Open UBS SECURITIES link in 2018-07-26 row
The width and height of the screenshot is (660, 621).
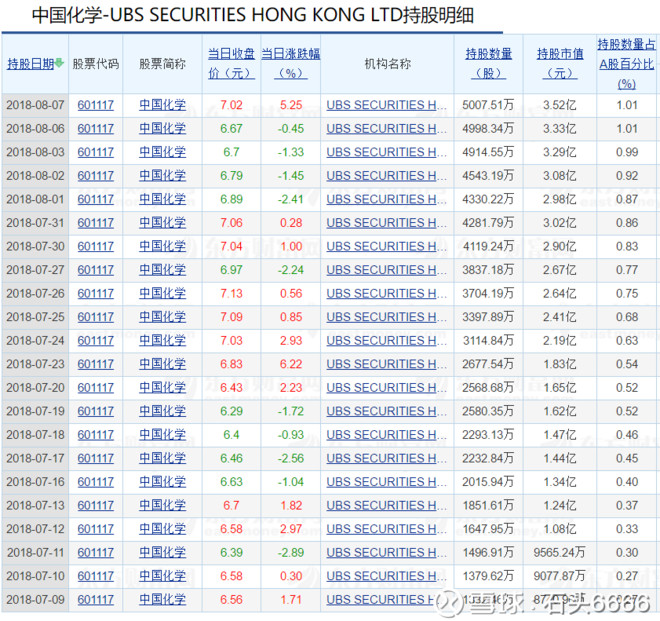(x=386, y=293)
